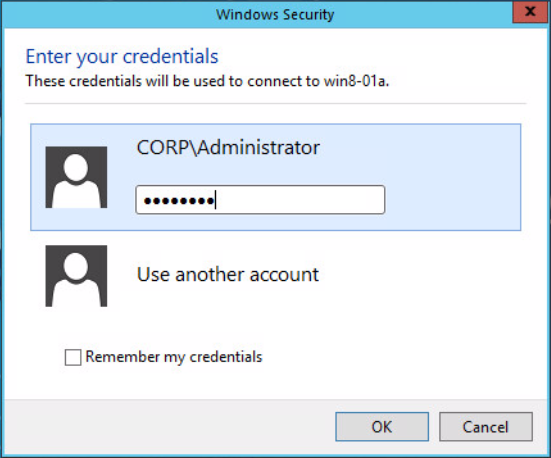Click the connect to win8-01a description text

click(x=207, y=81)
